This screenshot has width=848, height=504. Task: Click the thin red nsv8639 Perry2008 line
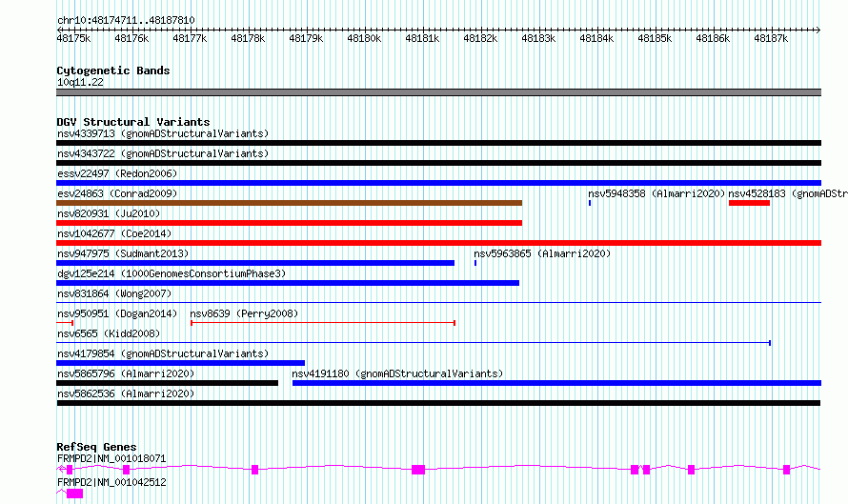point(323,323)
